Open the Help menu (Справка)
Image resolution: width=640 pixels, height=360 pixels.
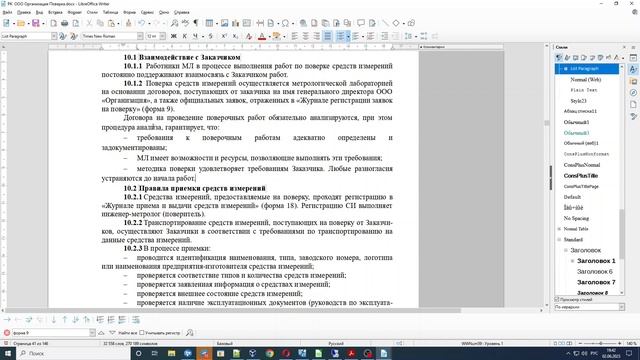point(182,13)
